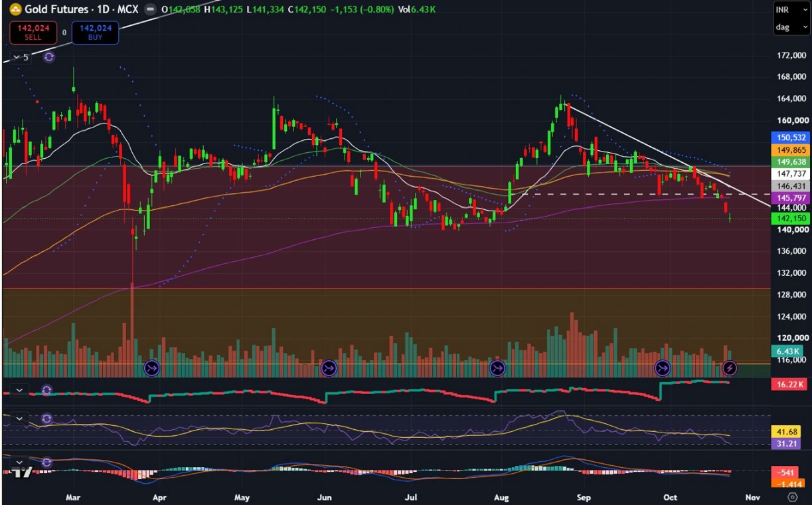
Task: Click the blue BUY 142,024 button
Action: pos(96,33)
